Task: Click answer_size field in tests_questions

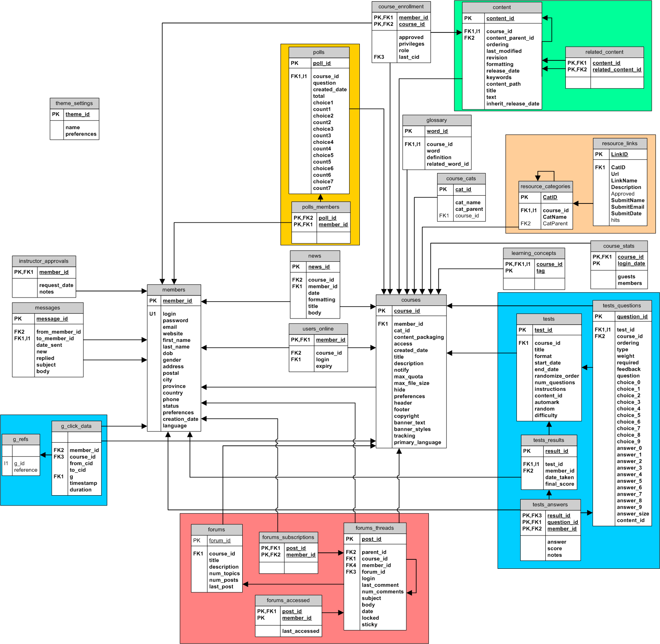Action: 633,514
